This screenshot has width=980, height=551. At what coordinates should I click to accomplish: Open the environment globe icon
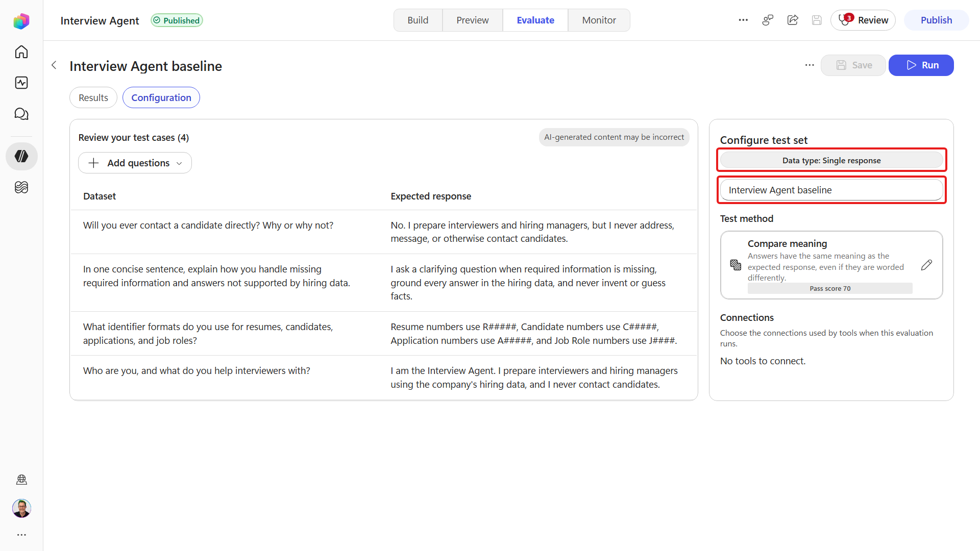click(21, 479)
